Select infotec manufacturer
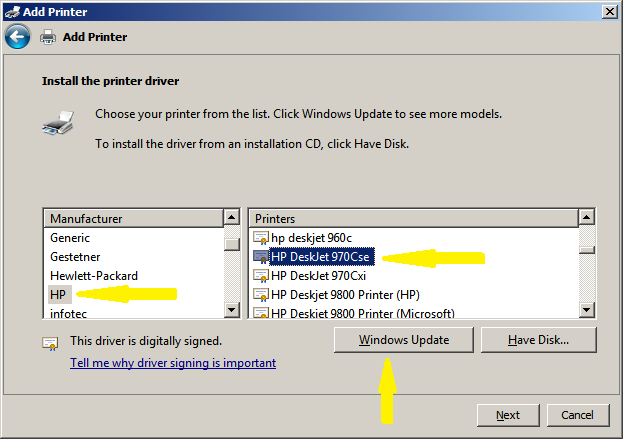Viewport: 623px width, 439px height. tap(68, 313)
